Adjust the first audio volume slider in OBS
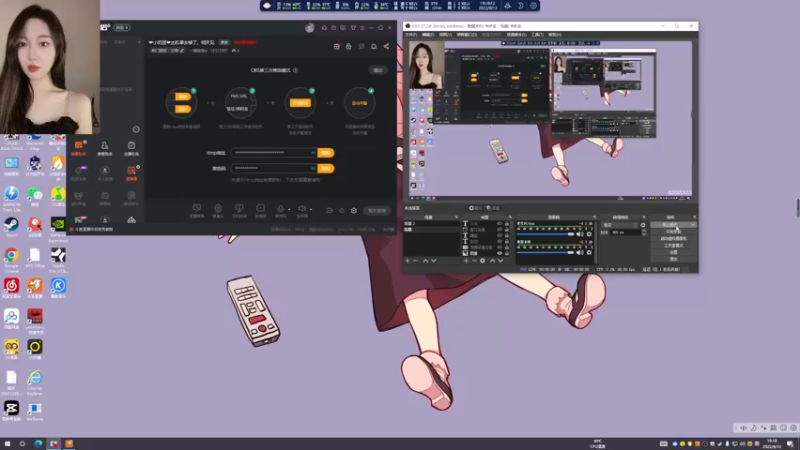Image resolution: width=800 pixels, height=450 pixels. tap(545, 234)
